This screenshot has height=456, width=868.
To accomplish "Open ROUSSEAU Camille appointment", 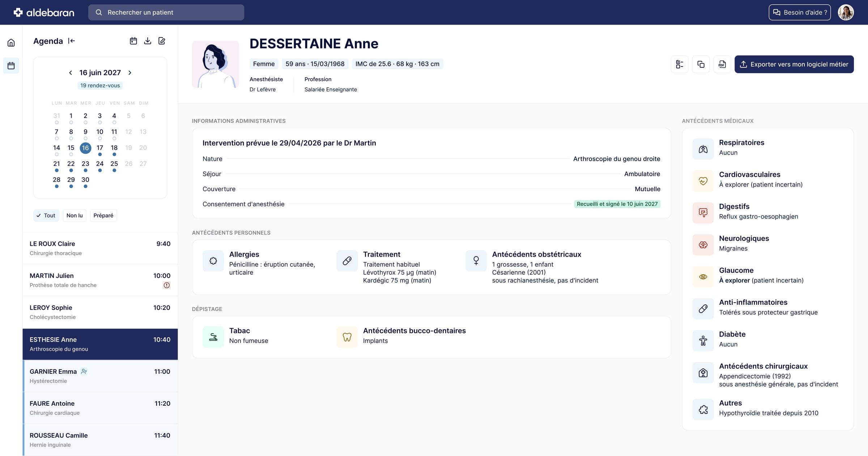I will click(100, 440).
